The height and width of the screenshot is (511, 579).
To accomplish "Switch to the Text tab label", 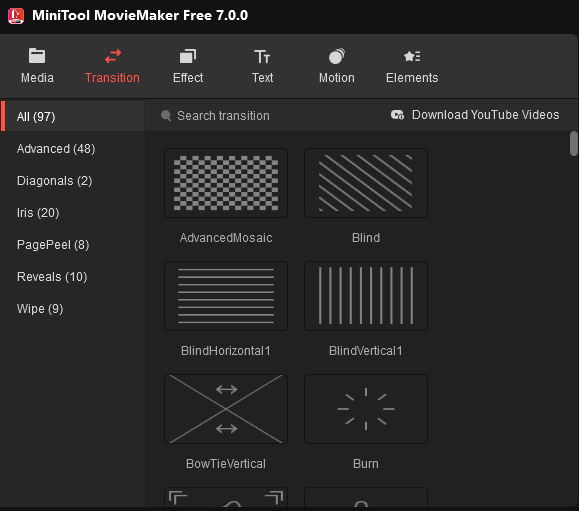I will [263, 78].
